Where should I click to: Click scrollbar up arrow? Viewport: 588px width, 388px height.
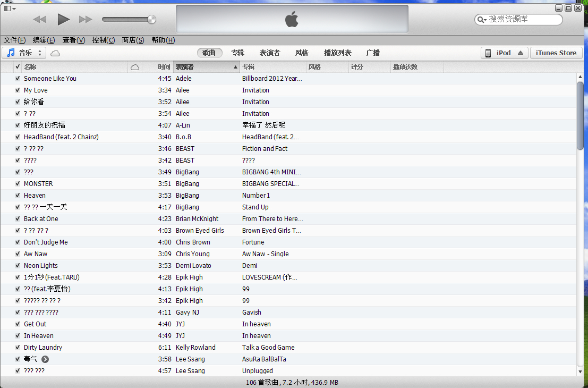click(x=580, y=77)
